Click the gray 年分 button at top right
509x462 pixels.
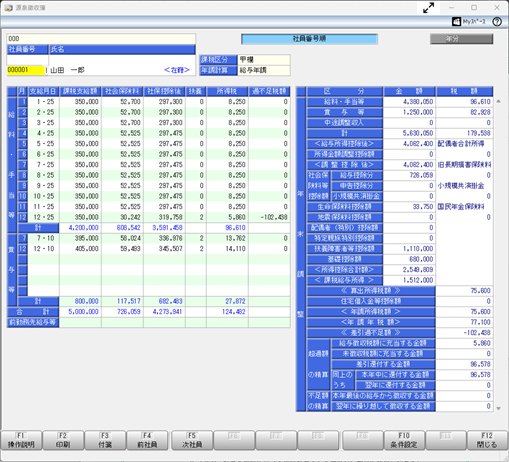(462, 39)
